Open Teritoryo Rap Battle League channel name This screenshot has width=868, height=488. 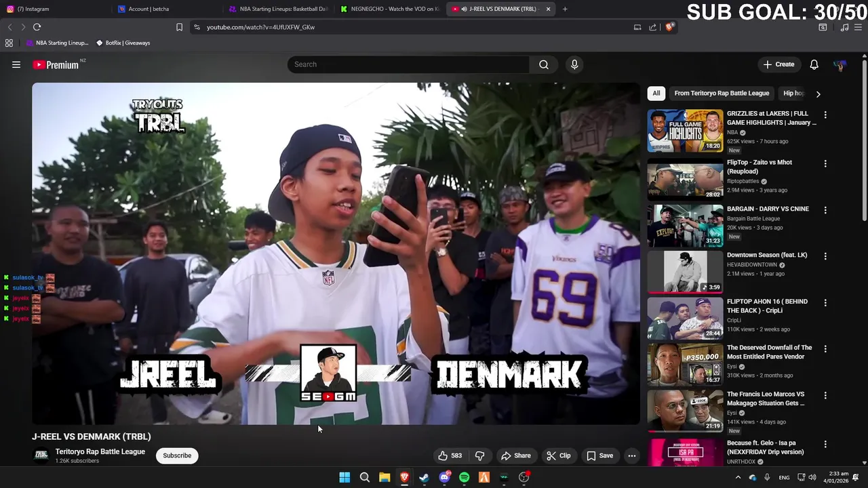click(100, 451)
